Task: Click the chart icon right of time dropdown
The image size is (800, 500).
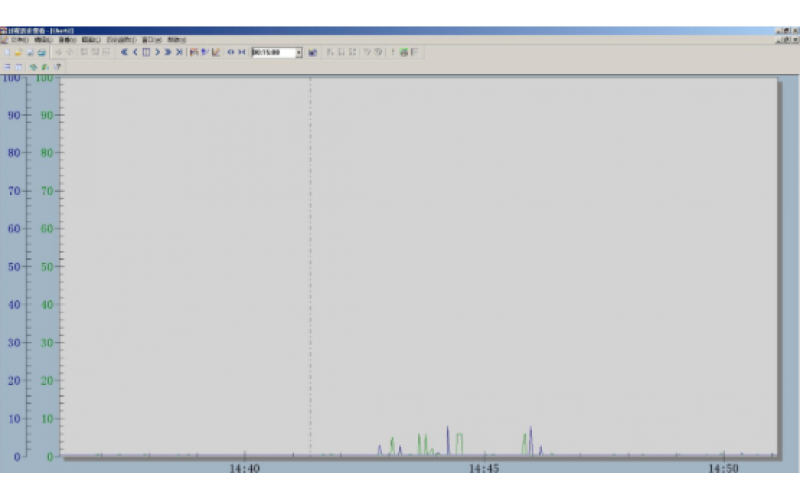Action: point(313,52)
